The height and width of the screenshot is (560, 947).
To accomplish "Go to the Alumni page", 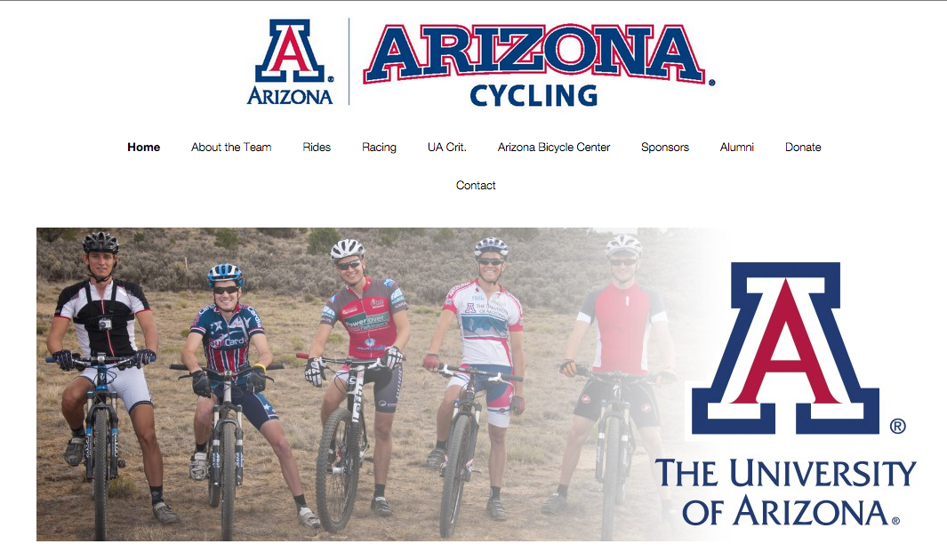I will click(737, 148).
